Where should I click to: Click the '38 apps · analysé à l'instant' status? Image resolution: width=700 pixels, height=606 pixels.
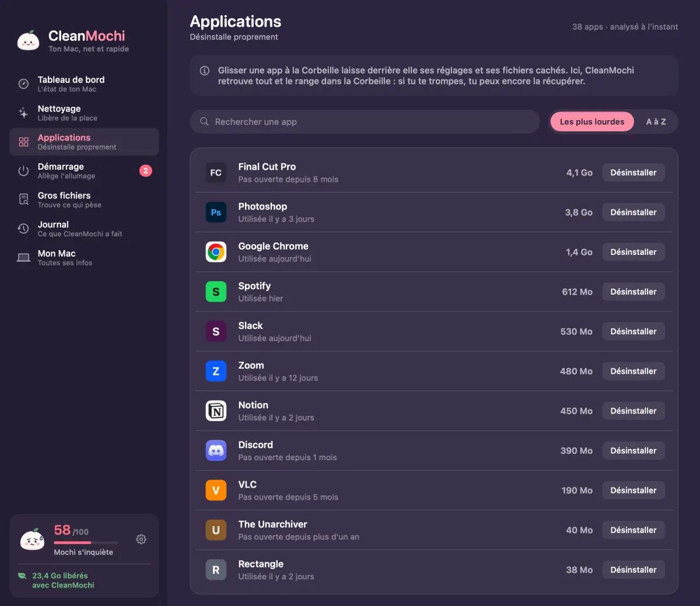click(x=625, y=27)
